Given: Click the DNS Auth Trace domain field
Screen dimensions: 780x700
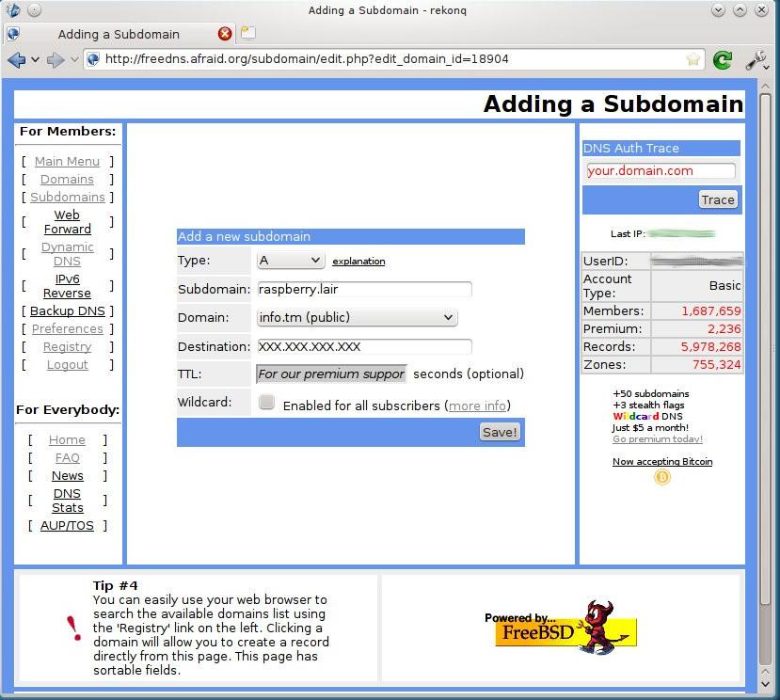Looking at the screenshot, I should tap(660, 171).
